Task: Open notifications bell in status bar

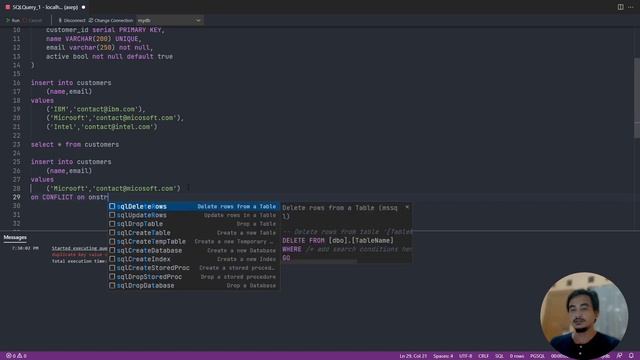Action: tap(631, 356)
